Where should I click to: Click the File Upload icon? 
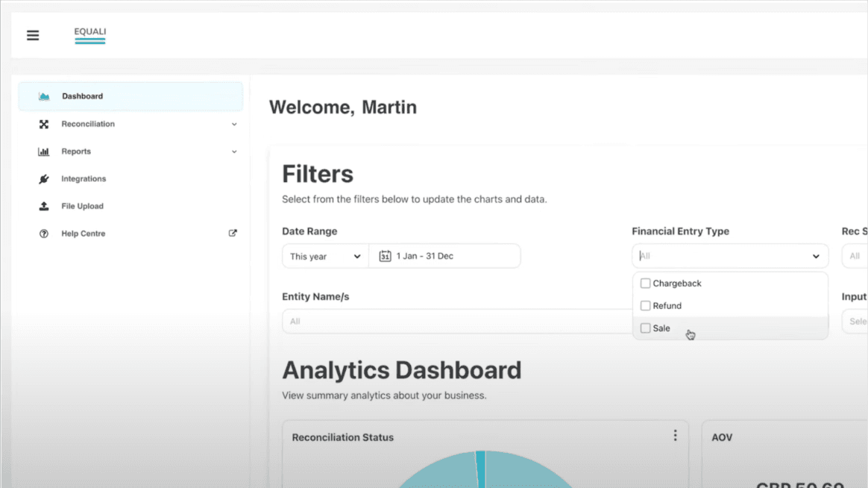[44, 206]
